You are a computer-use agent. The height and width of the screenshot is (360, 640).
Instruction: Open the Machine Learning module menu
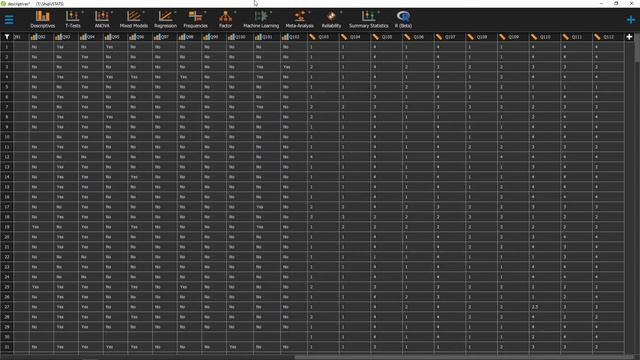261,19
